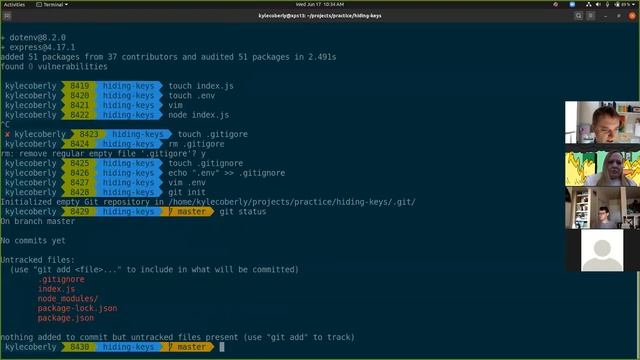Click the 'express@4.17.1' line
640x360 pixels.
(38, 47)
